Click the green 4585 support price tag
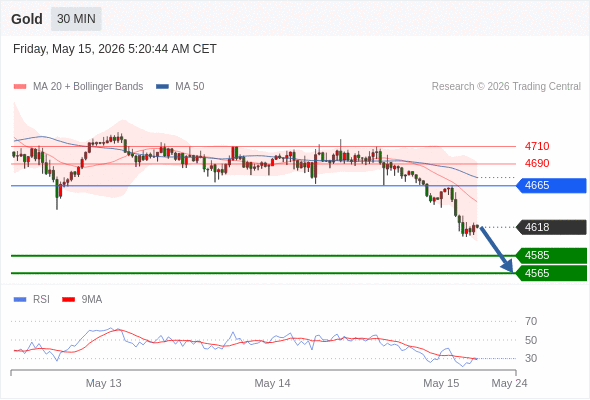The height and width of the screenshot is (400, 590). 552,256
